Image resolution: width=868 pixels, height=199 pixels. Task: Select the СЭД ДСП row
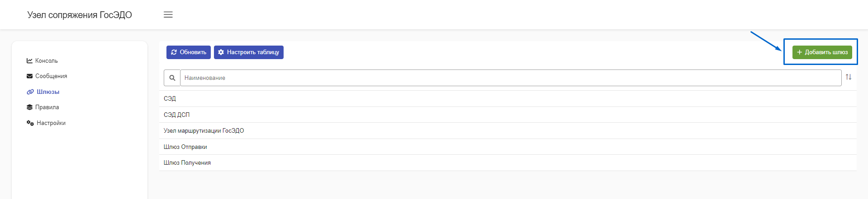tap(508, 115)
